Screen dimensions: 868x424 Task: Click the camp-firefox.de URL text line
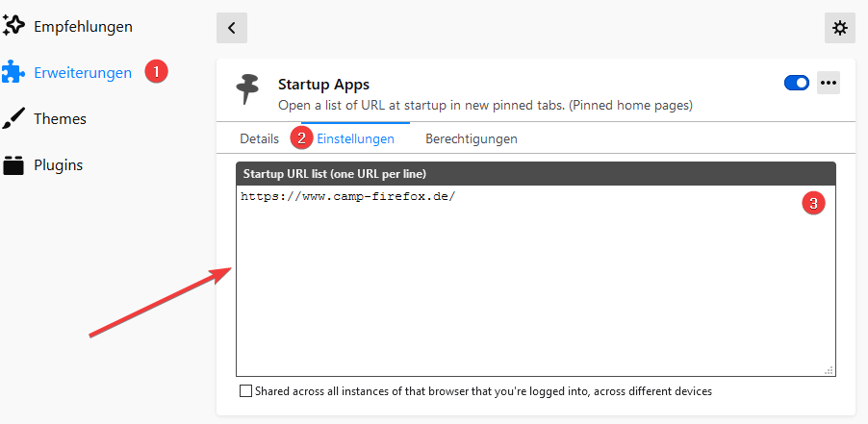[347, 196]
